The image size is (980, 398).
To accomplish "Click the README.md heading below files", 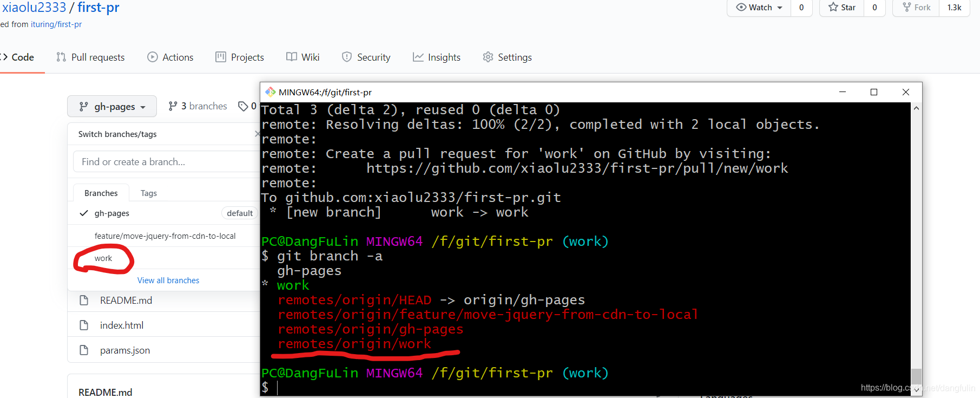I will pos(106,392).
